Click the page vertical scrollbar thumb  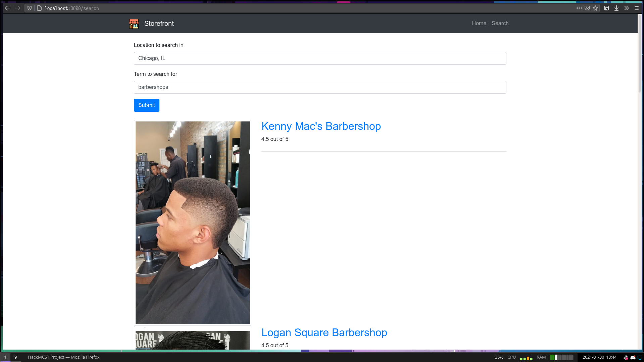click(640, 54)
